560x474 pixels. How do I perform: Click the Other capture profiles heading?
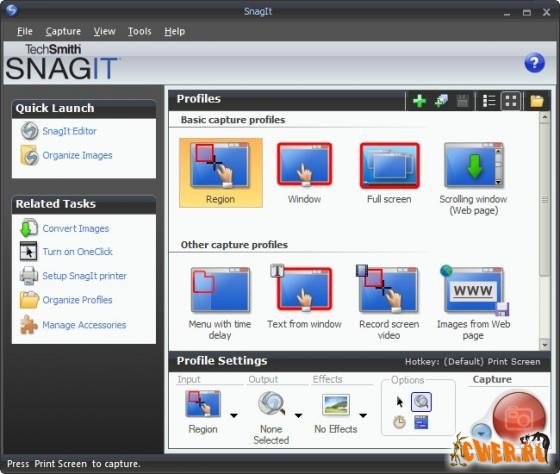point(234,245)
